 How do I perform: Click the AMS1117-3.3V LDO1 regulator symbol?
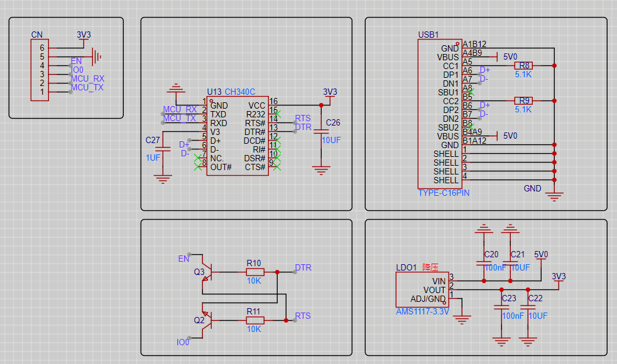tap(421, 289)
